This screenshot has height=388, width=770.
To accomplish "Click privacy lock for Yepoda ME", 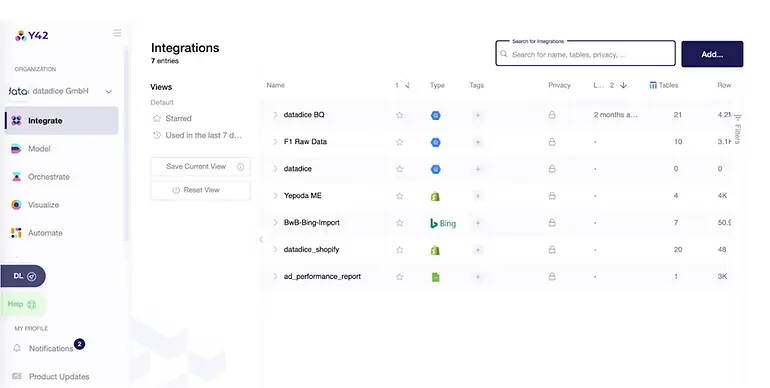I will [552, 196].
